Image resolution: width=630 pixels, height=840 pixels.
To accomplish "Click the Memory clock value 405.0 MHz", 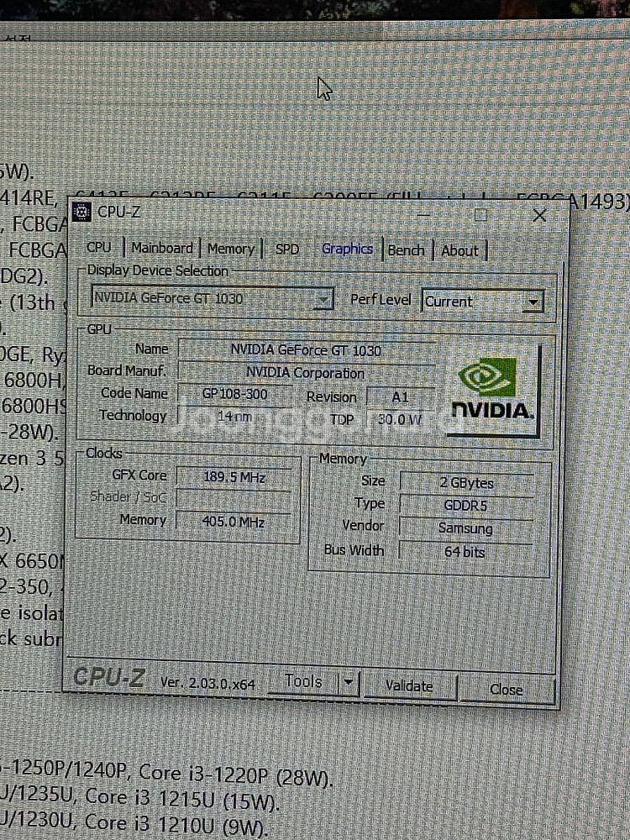I will (x=234, y=522).
